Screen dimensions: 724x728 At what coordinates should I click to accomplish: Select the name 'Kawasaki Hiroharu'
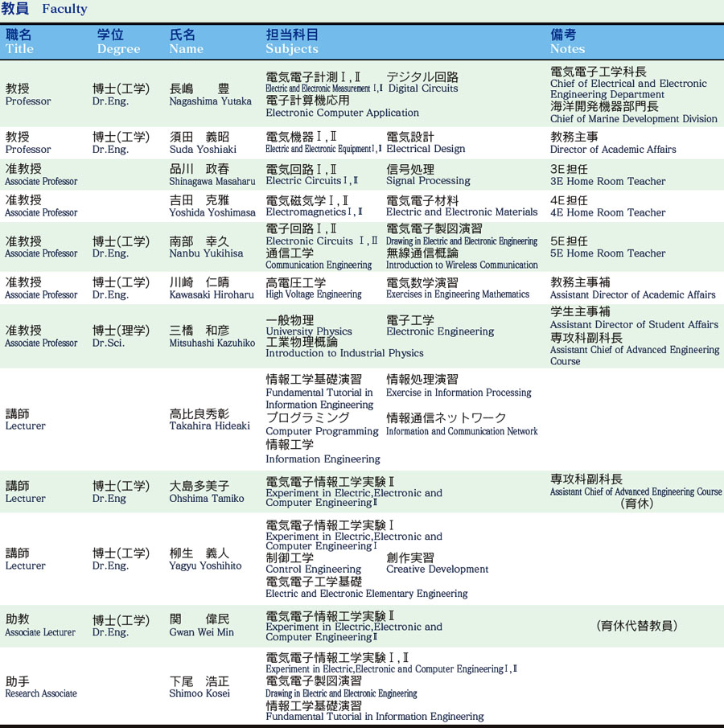pos(212,295)
